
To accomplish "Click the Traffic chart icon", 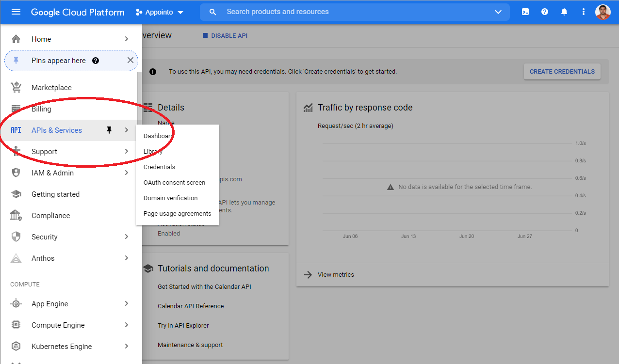I will pos(308,108).
